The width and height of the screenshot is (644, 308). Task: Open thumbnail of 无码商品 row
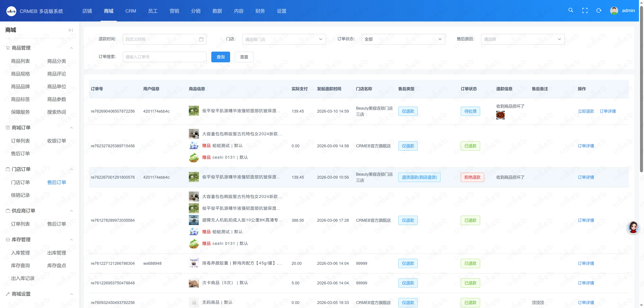coord(194,302)
